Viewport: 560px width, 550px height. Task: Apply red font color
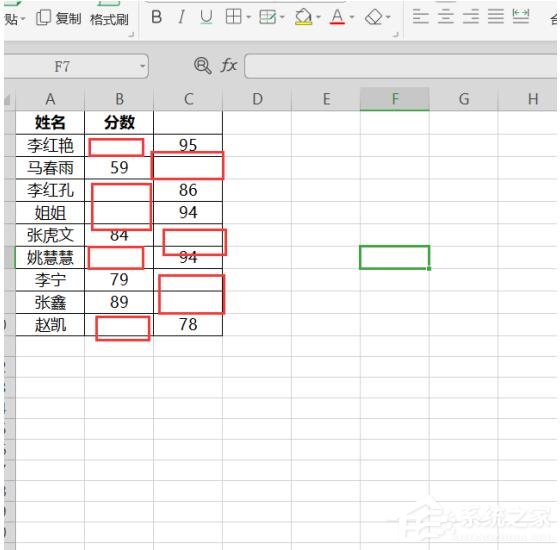(x=337, y=17)
